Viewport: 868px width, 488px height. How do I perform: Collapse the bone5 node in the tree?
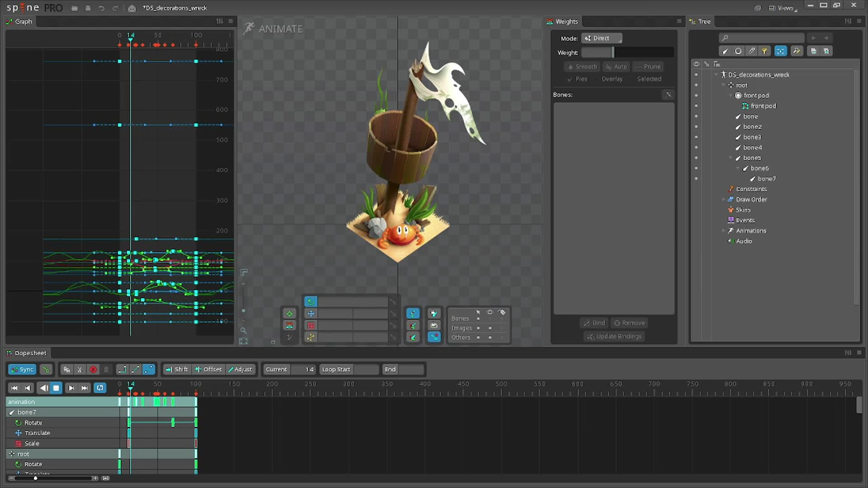731,158
